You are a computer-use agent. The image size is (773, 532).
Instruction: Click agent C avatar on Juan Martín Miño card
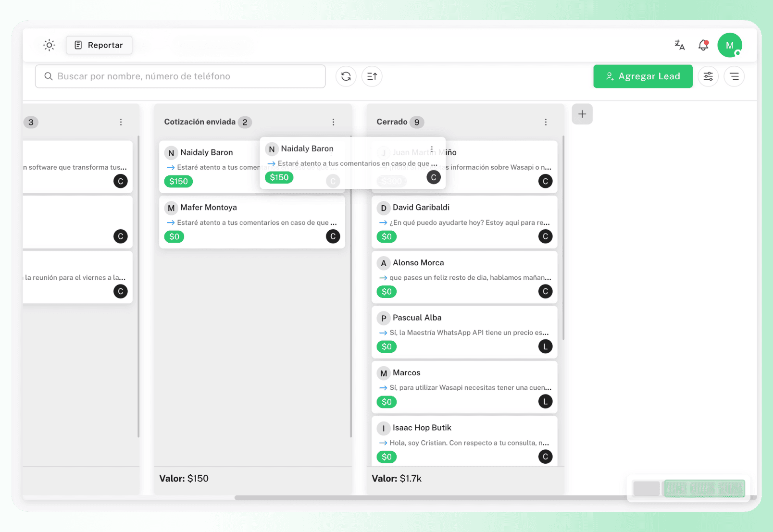coord(545,181)
